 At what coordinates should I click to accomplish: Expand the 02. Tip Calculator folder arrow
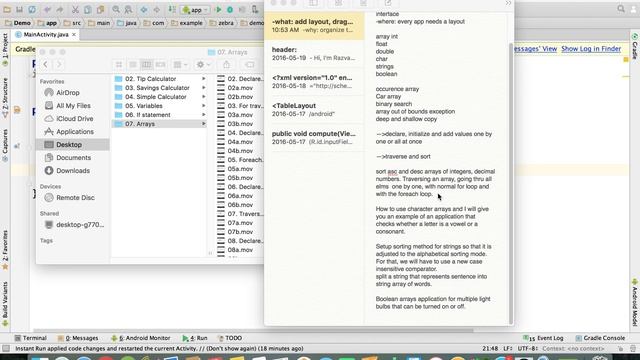pyautogui.click(x=203, y=79)
